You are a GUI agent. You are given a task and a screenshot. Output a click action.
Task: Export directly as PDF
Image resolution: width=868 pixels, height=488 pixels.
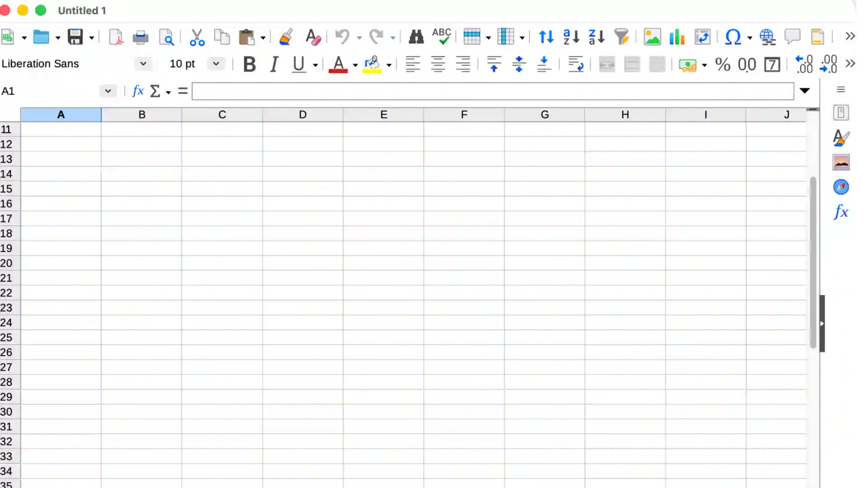(116, 37)
